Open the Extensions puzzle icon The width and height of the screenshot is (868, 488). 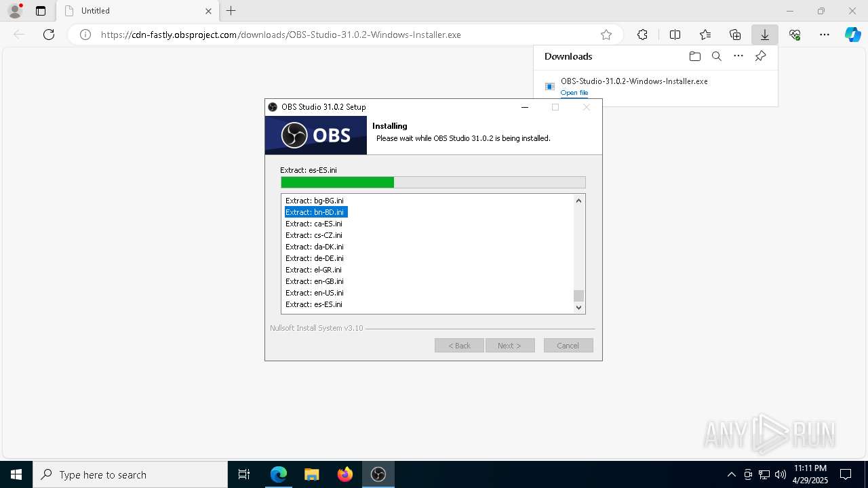click(x=642, y=35)
